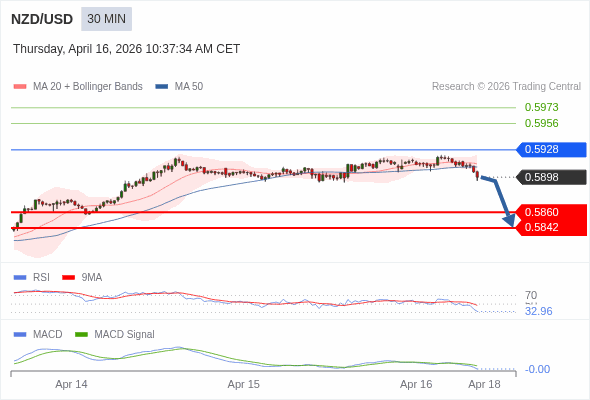This screenshot has height=400, width=590.
Task: Select the NZD/USD pair title
Action: pyautogui.click(x=42, y=19)
